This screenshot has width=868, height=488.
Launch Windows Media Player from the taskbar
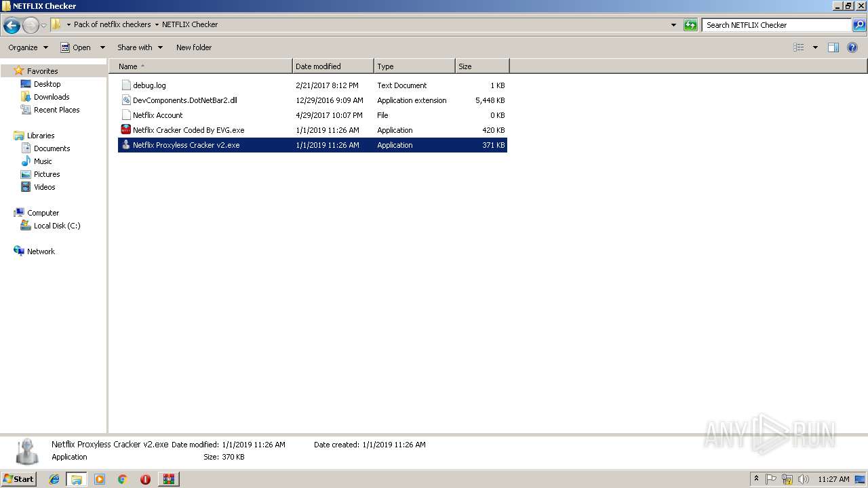(100, 479)
